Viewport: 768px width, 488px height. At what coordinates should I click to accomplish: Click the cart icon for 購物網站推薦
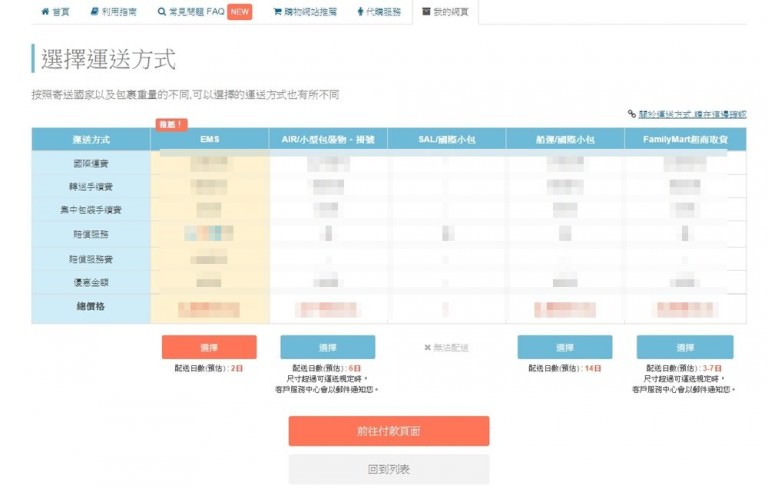[x=277, y=12]
